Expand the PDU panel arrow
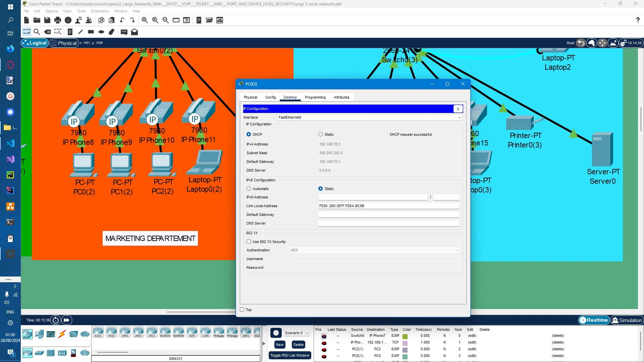 click(264, 344)
